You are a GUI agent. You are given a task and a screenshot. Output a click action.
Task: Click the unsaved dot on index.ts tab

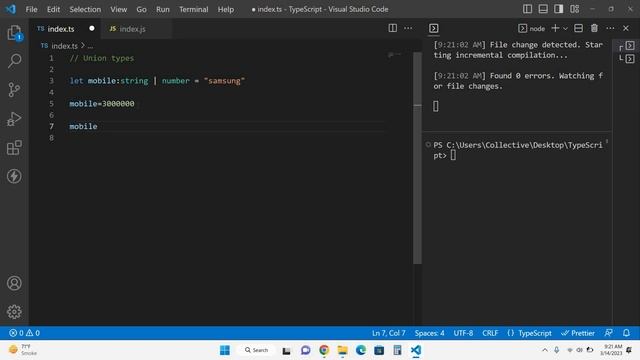pyautogui.click(x=92, y=28)
